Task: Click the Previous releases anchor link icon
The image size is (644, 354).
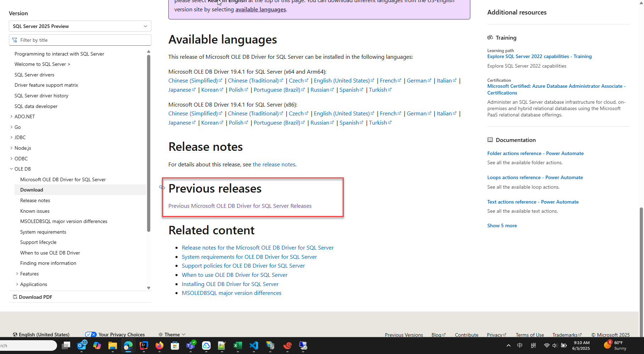Action: tap(162, 187)
